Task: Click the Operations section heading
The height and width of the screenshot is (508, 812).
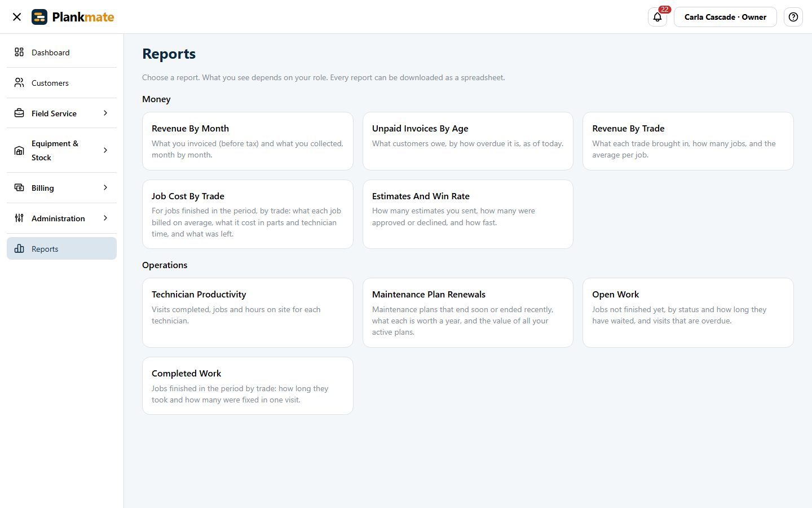Action: pos(165,265)
